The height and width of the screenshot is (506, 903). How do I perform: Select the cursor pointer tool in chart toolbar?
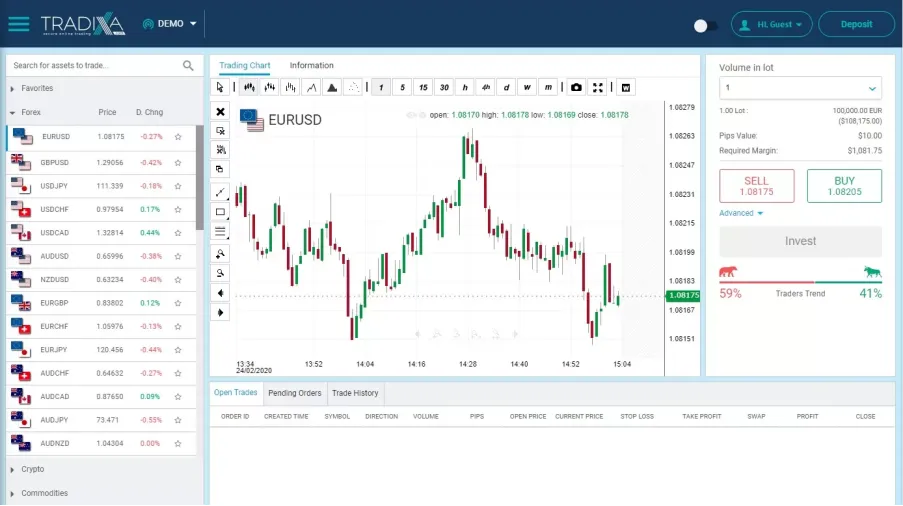(x=220, y=87)
